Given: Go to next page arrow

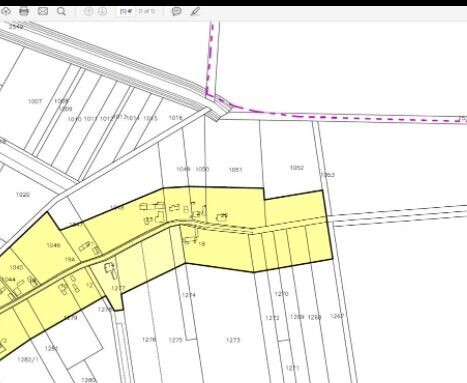Looking at the screenshot, I should tap(102, 12).
